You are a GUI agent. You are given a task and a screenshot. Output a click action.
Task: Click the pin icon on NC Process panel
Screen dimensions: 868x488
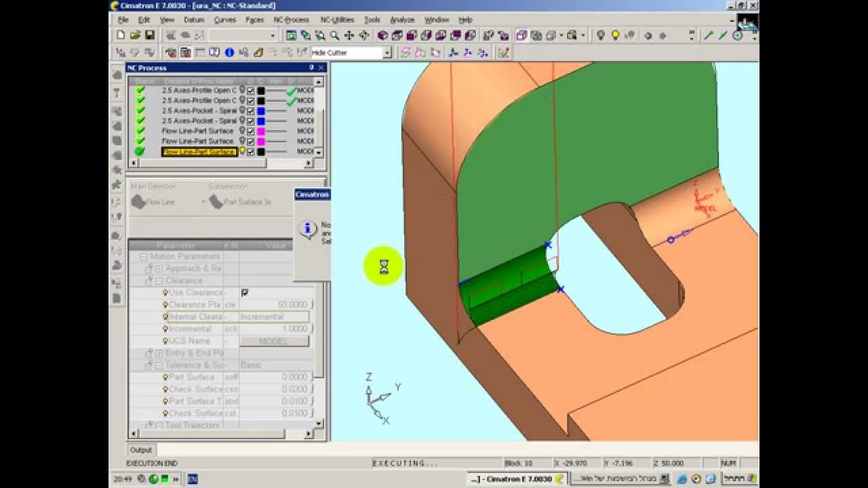[x=311, y=67]
